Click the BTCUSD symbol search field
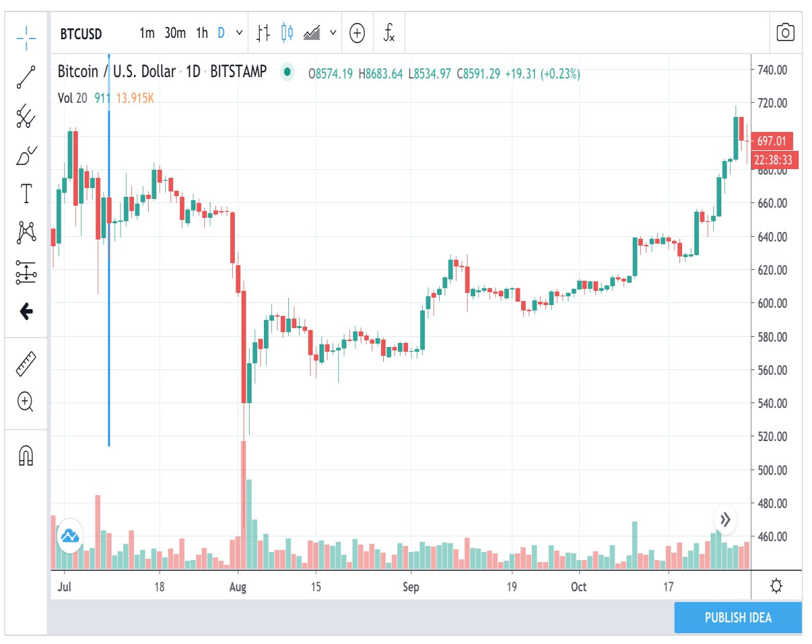812x644 pixels. tap(81, 32)
